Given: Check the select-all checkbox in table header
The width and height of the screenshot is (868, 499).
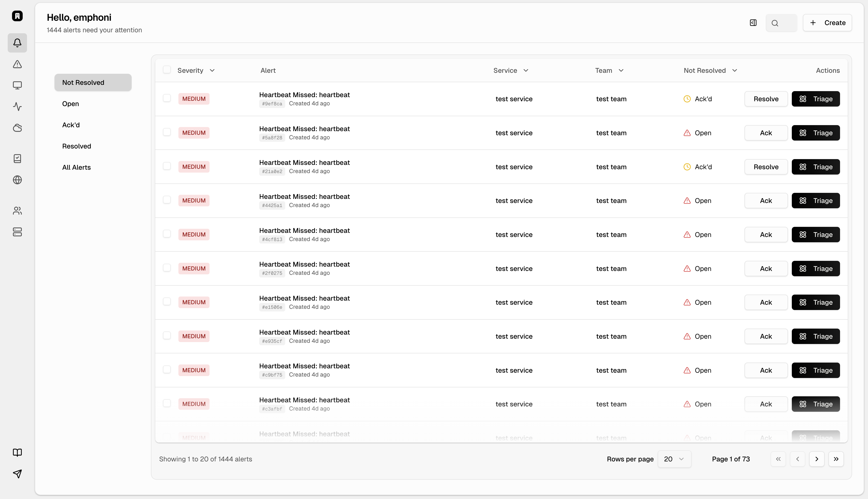Looking at the screenshot, I should [x=167, y=70].
